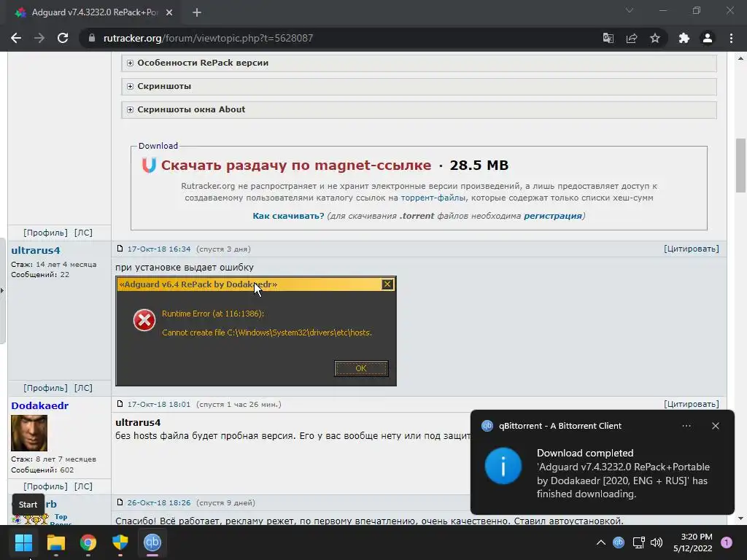Screen dimensions: 747x560
Task: Open post permalink icon dated 17-Окт-18 18:01
Action: coord(120,404)
